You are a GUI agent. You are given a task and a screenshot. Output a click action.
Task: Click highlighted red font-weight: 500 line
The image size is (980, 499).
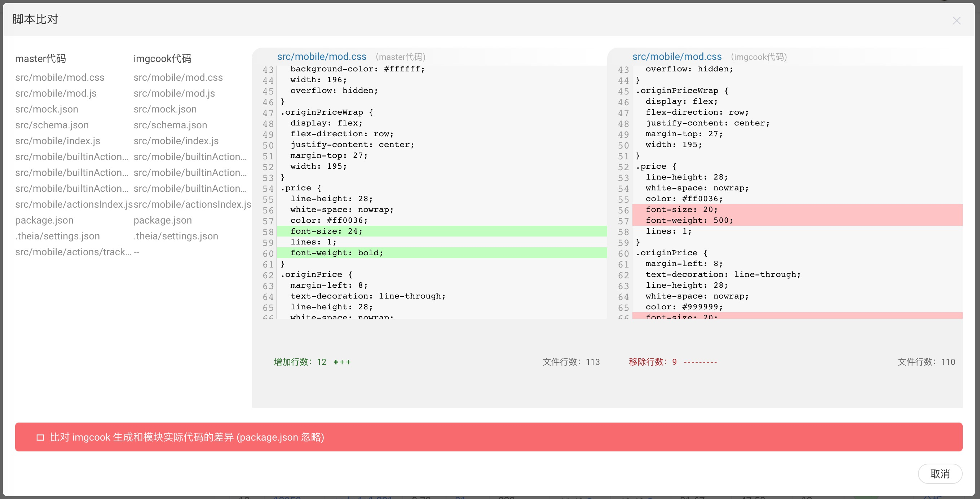[797, 220]
